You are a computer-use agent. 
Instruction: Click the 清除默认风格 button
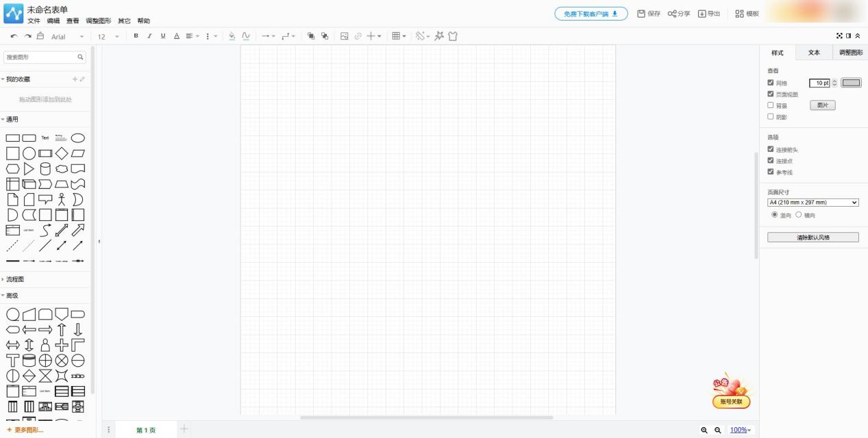813,237
